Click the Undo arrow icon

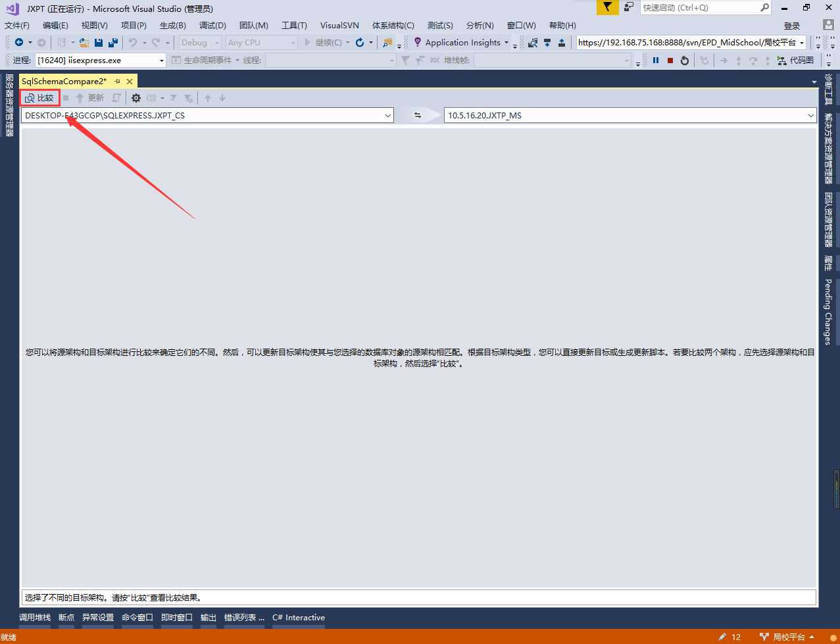pos(133,42)
